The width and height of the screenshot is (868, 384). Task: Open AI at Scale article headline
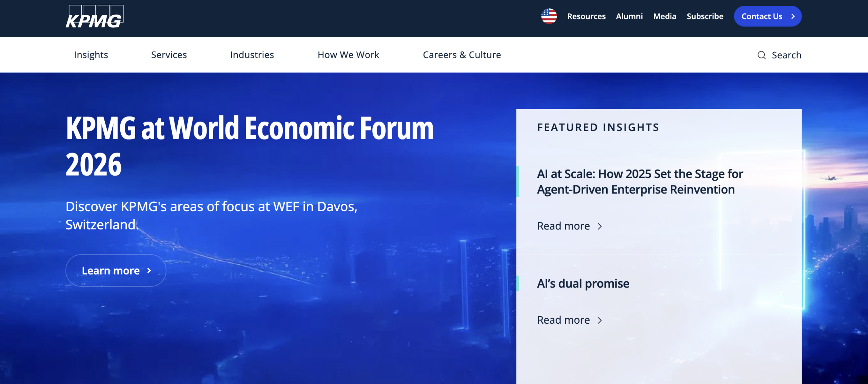point(639,182)
